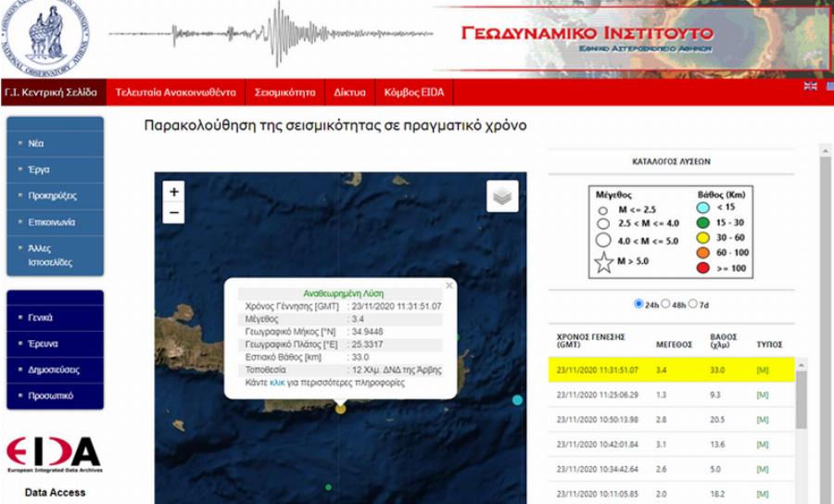834x504 pixels.
Task: Click the Γεωδυναμικό Ινστιτούτο banner title
Action: [x=587, y=33]
